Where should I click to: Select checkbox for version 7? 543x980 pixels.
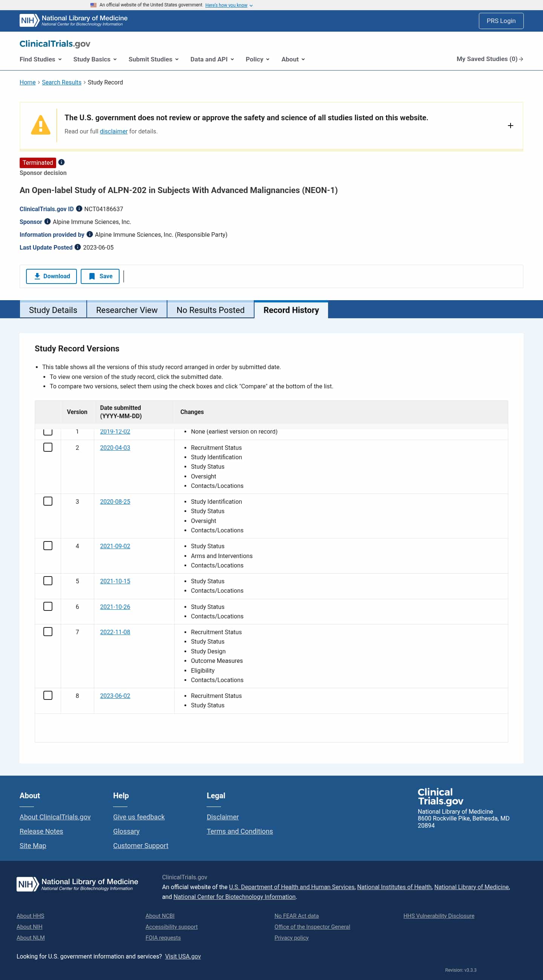point(48,632)
